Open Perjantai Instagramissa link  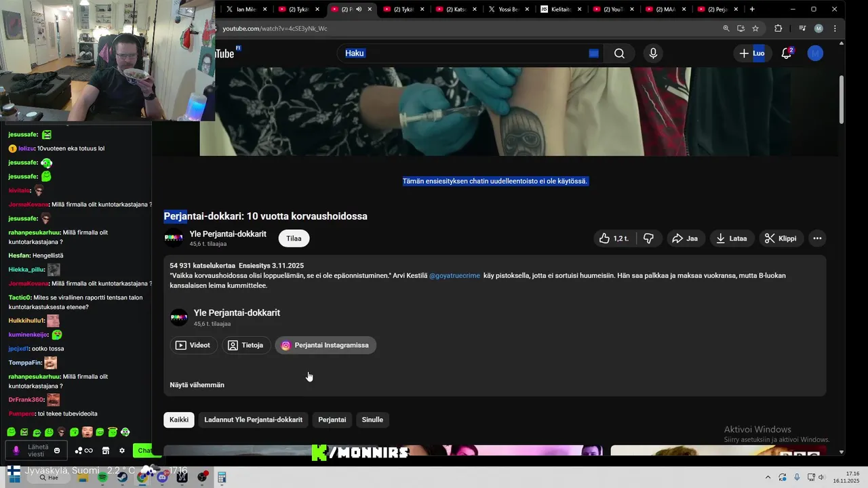[x=325, y=345]
